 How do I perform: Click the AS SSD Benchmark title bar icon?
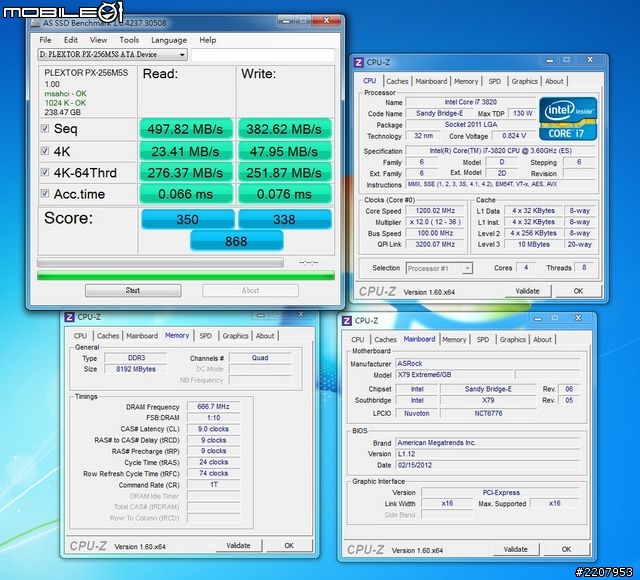(x=36, y=23)
